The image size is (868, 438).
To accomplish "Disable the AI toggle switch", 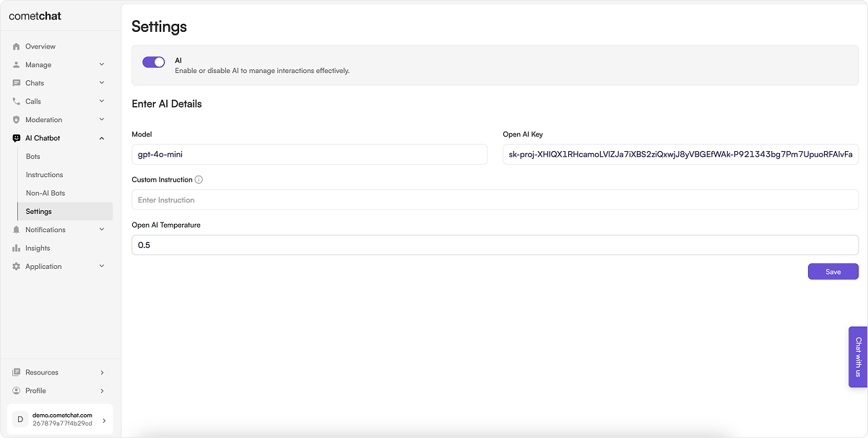I will (x=154, y=62).
